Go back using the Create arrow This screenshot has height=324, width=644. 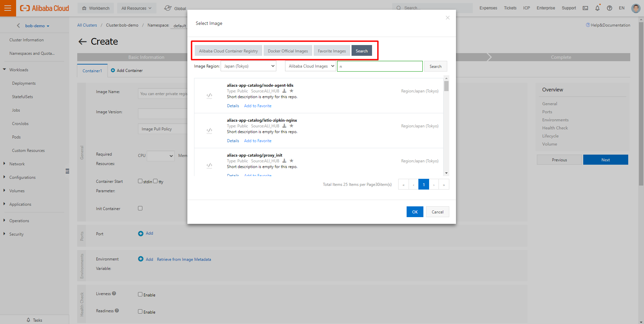82,42
